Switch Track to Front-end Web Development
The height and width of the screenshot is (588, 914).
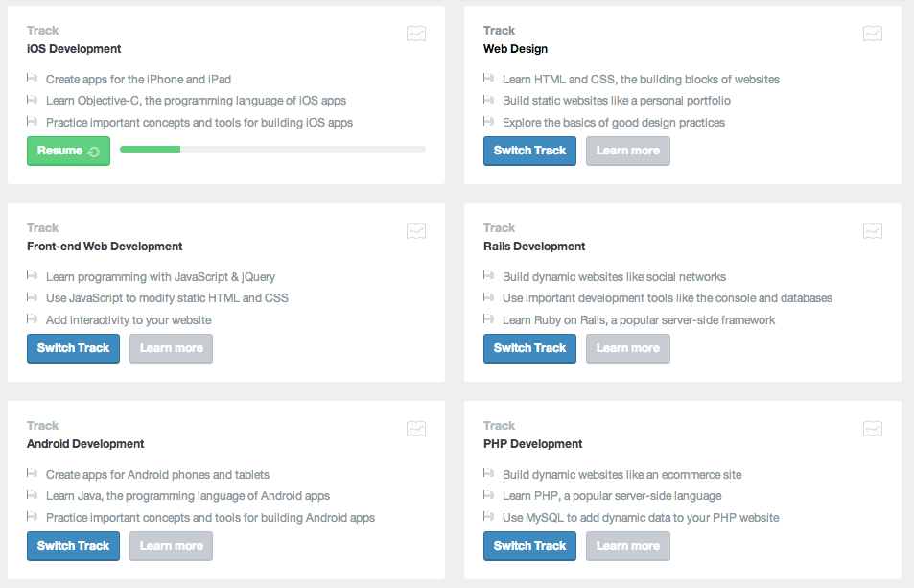pyautogui.click(x=73, y=348)
